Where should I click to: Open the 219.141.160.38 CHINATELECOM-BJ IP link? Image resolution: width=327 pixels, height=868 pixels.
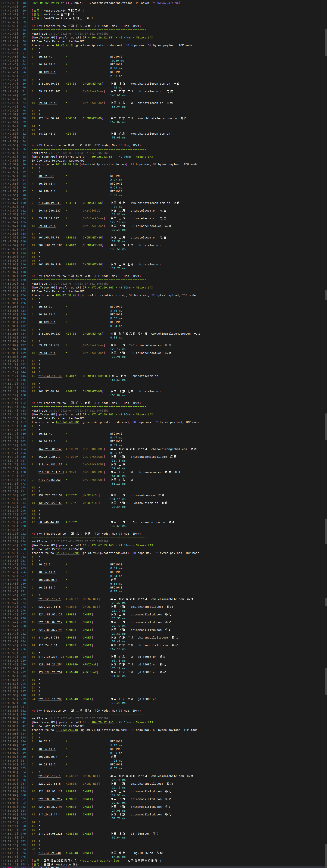[x=50, y=376]
